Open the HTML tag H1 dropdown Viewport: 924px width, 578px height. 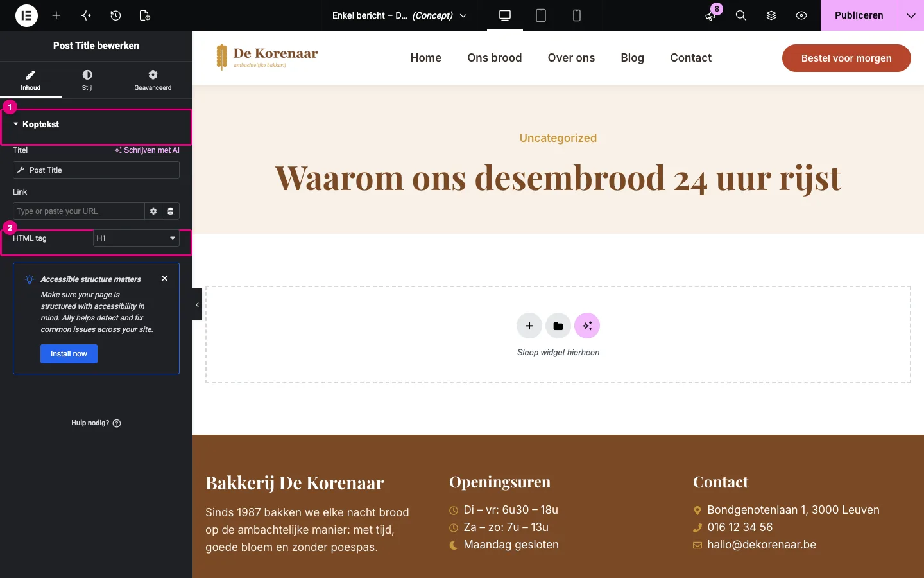click(x=136, y=238)
